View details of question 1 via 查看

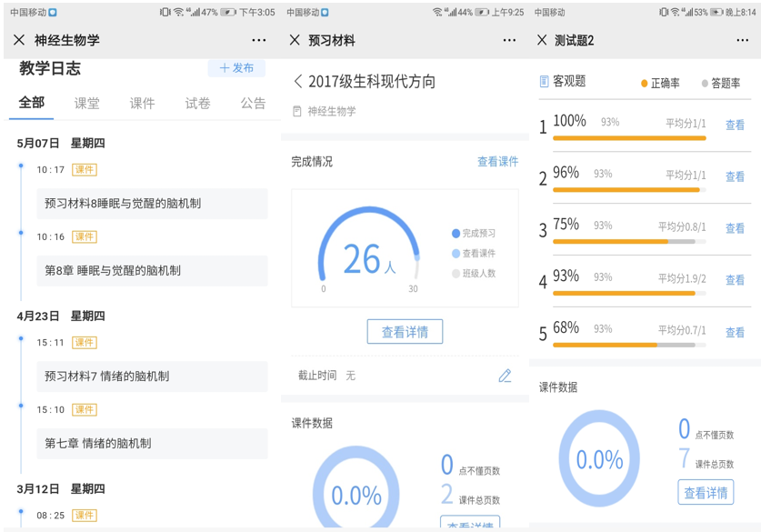click(735, 125)
